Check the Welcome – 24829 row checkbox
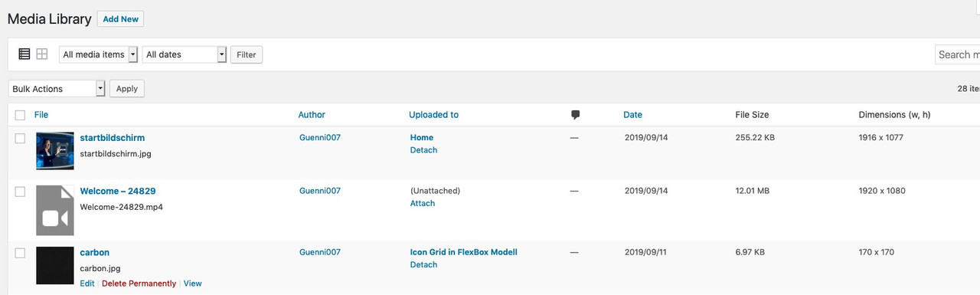 pyautogui.click(x=20, y=192)
